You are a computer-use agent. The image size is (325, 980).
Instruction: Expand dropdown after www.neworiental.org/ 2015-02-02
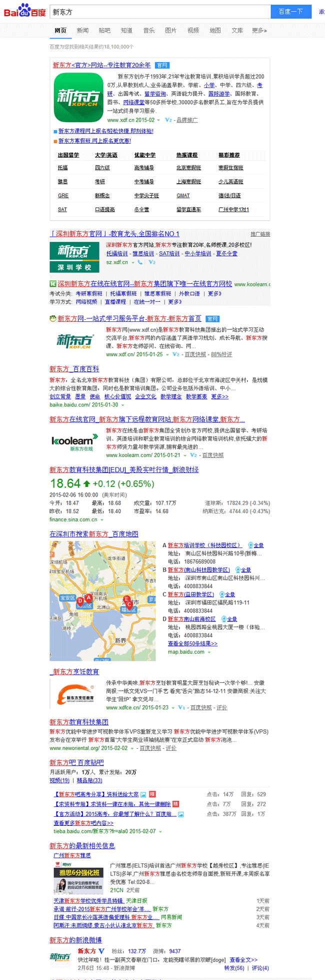pyautogui.click(x=132, y=748)
